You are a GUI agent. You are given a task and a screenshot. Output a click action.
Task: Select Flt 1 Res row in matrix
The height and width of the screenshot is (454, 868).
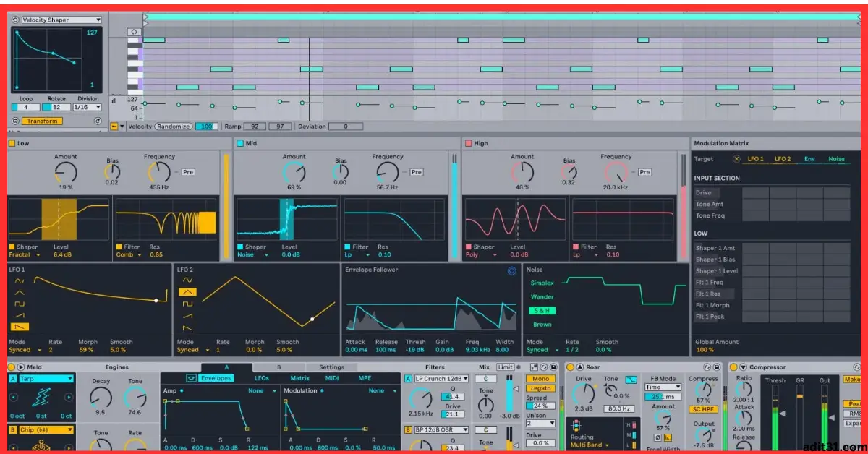click(x=714, y=294)
